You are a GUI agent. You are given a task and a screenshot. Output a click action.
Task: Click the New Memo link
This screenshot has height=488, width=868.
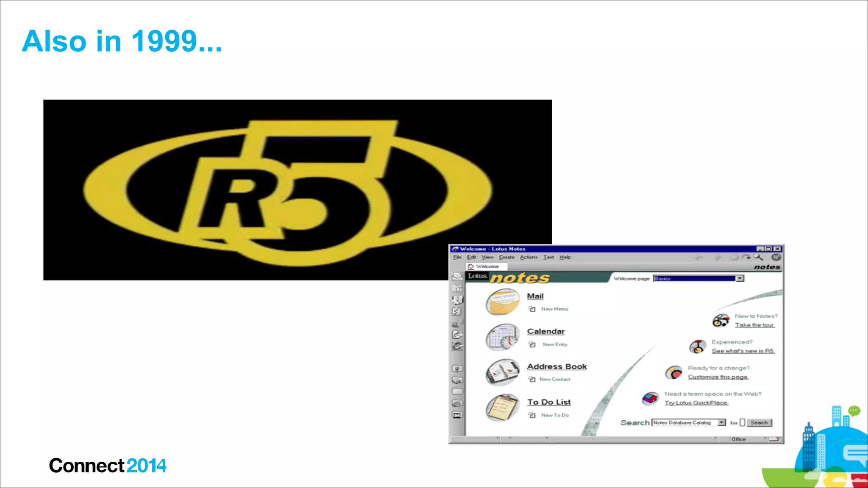coord(554,309)
